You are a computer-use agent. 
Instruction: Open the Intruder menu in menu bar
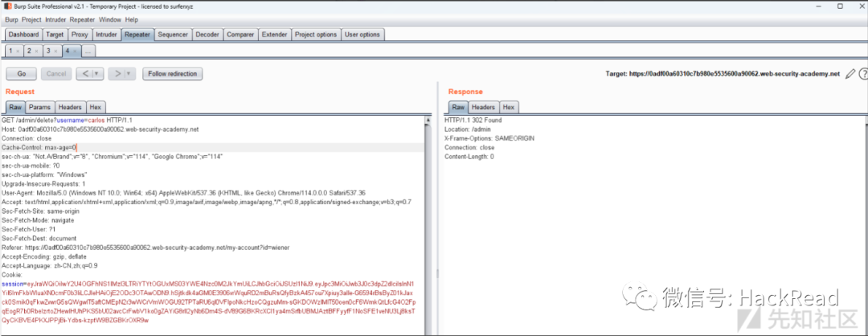[56, 19]
